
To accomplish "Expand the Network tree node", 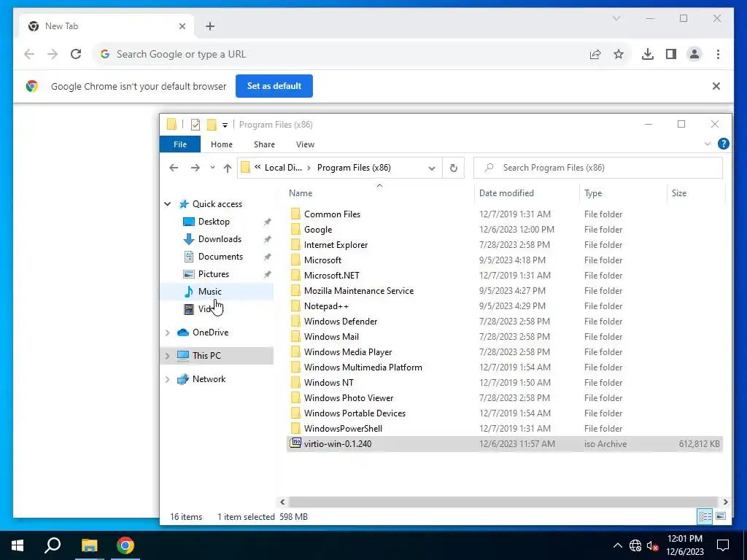I will (x=168, y=379).
